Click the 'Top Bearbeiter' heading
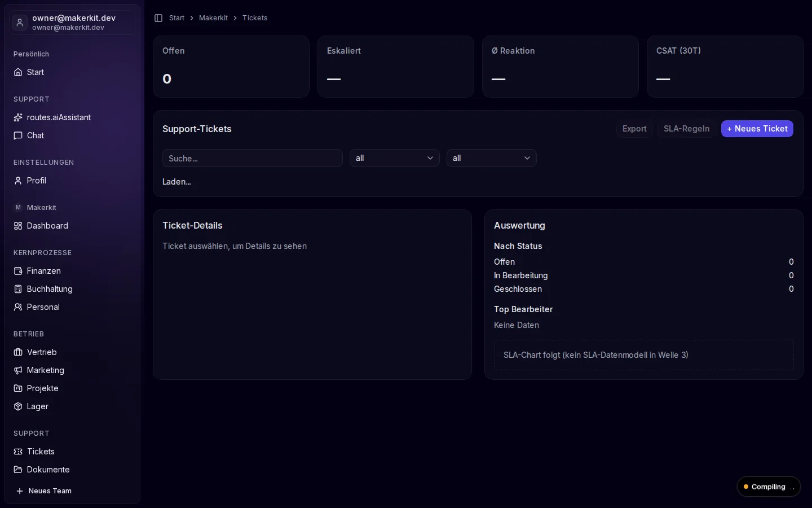Viewport: 812px width, 508px height. [523, 309]
